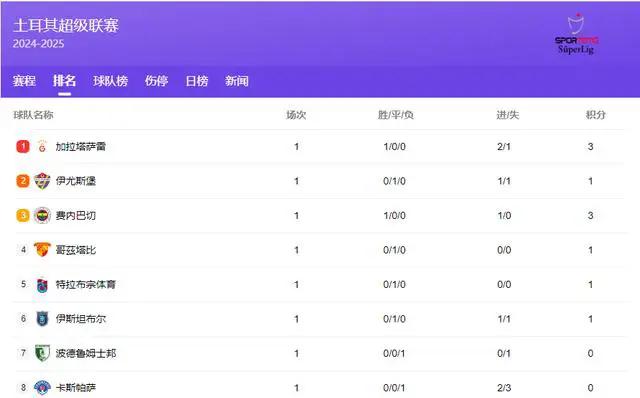The height and width of the screenshot is (398, 640).
Task: Switch to the 日榜 tab
Action: 197,81
